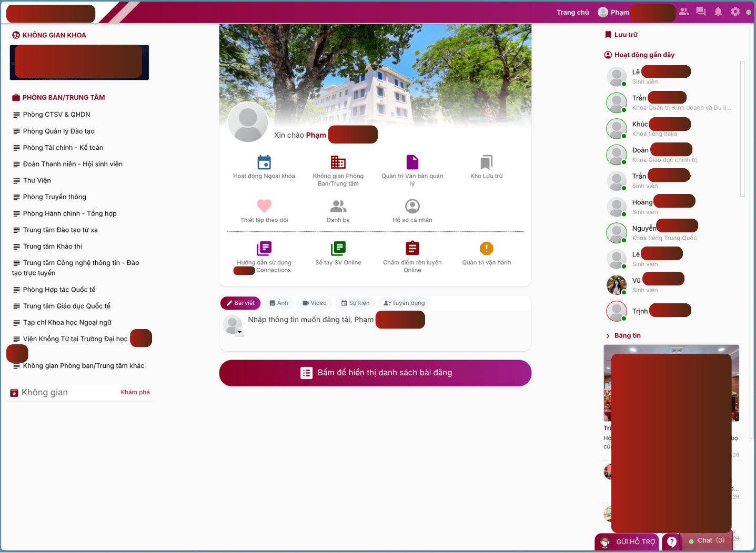Click Thiết lập theo dõi heart icon
This screenshot has width=756, height=553.
point(264,206)
